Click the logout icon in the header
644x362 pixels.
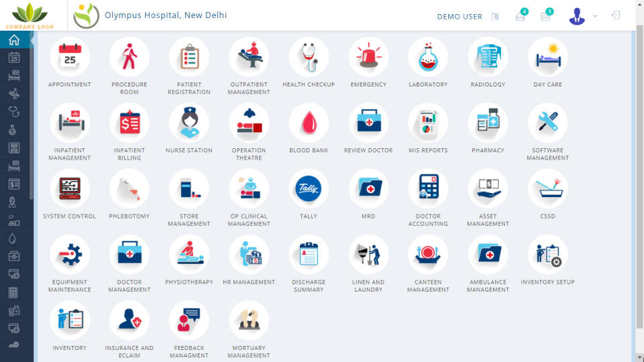click(615, 15)
